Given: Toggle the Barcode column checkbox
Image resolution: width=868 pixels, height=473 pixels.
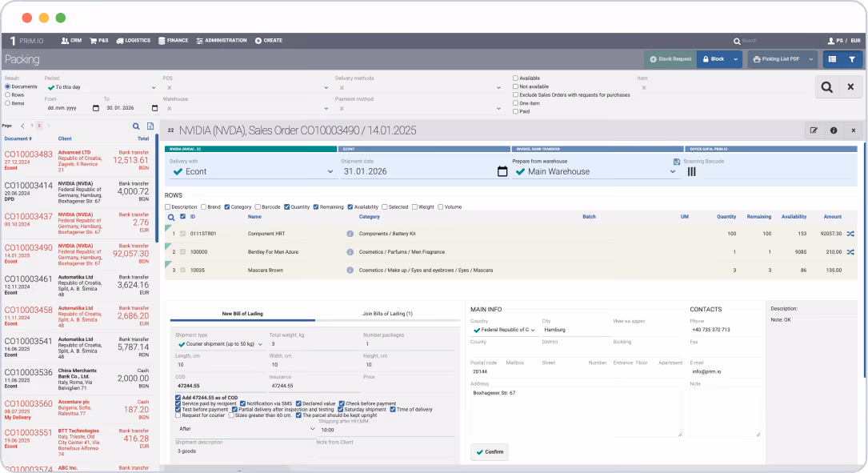Looking at the screenshot, I should (x=258, y=206).
